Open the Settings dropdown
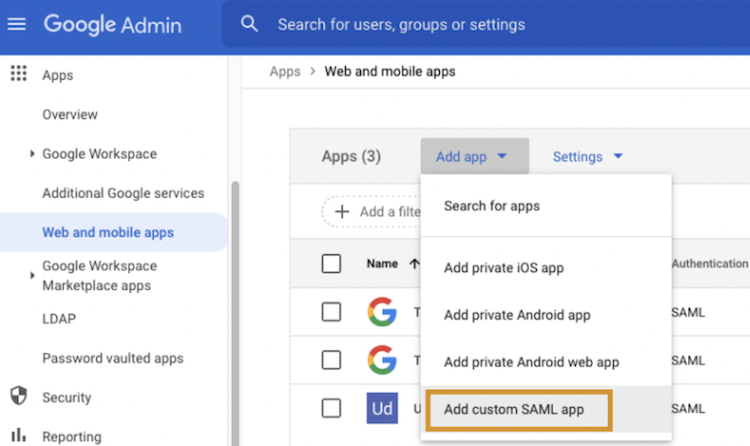750x446 pixels. [587, 157]
